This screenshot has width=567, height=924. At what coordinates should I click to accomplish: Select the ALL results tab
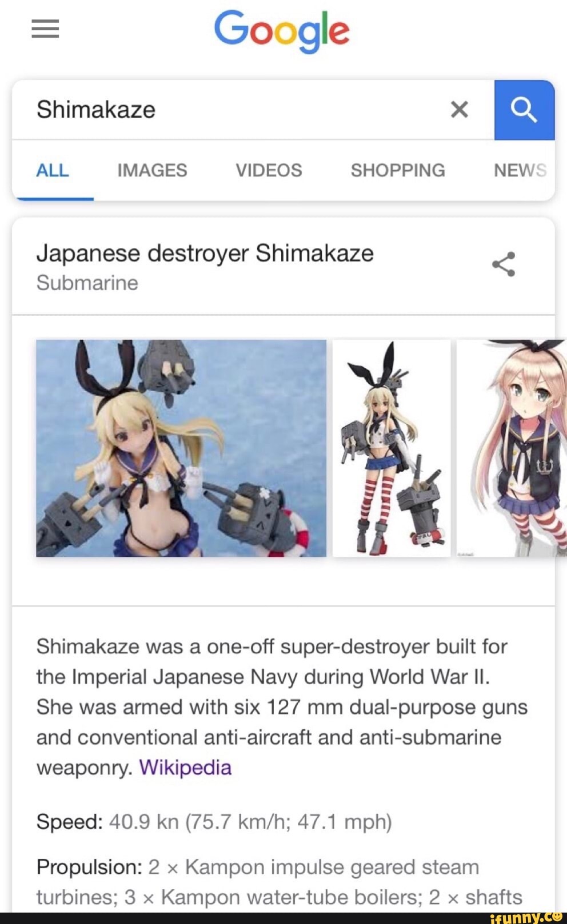coord(53,170)
